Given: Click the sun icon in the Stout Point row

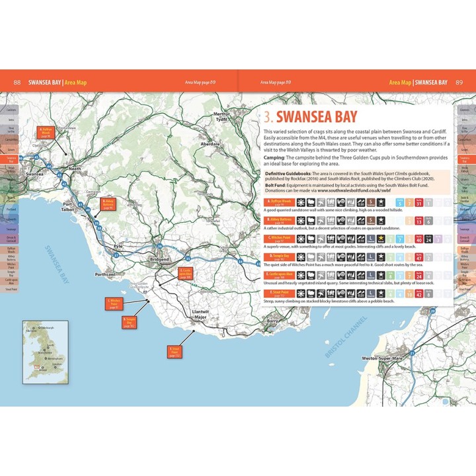Looking at the screenshot, I should click(x=301, y=294).
